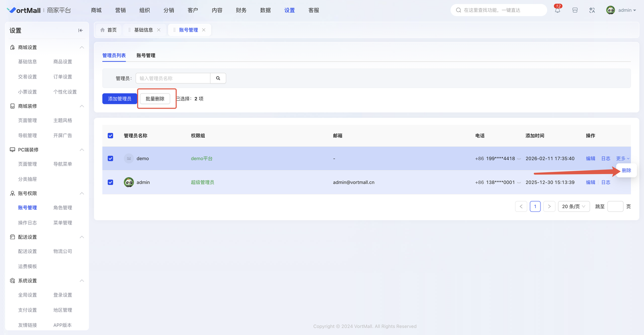Viewport: 644px width, 335px height.
Task: Close the 账号管理 tab
Action: (x=204, y=30)
